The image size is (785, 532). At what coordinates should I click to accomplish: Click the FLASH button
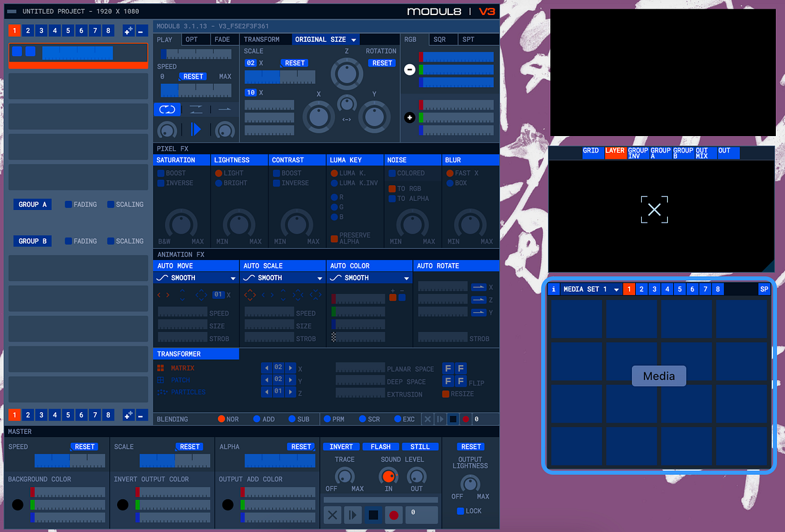click(381, 446)
